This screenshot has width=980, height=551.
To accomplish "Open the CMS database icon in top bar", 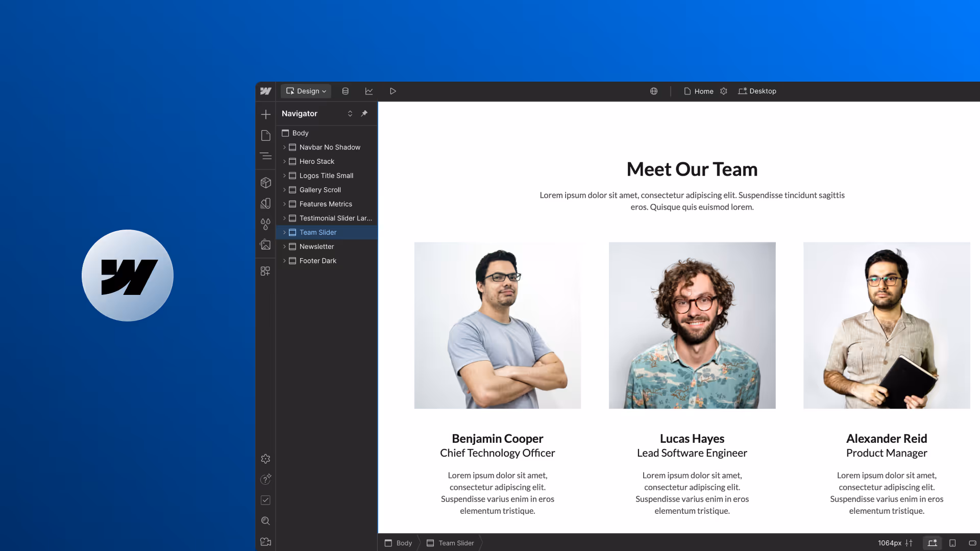I will 346,91.
